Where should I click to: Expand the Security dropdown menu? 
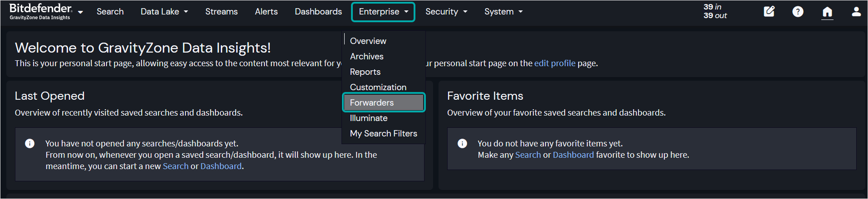click(x=446, y=11)
